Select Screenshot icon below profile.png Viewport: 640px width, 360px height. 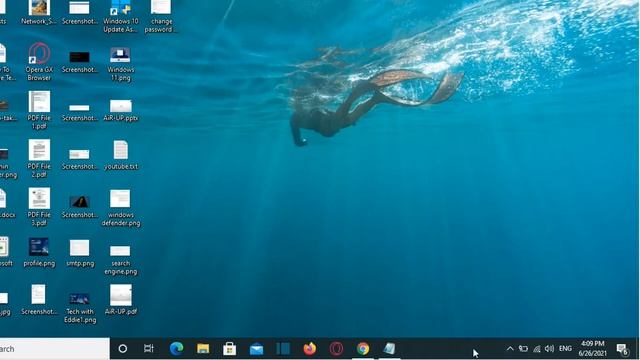pyautogui.click(x=39, y=300)
